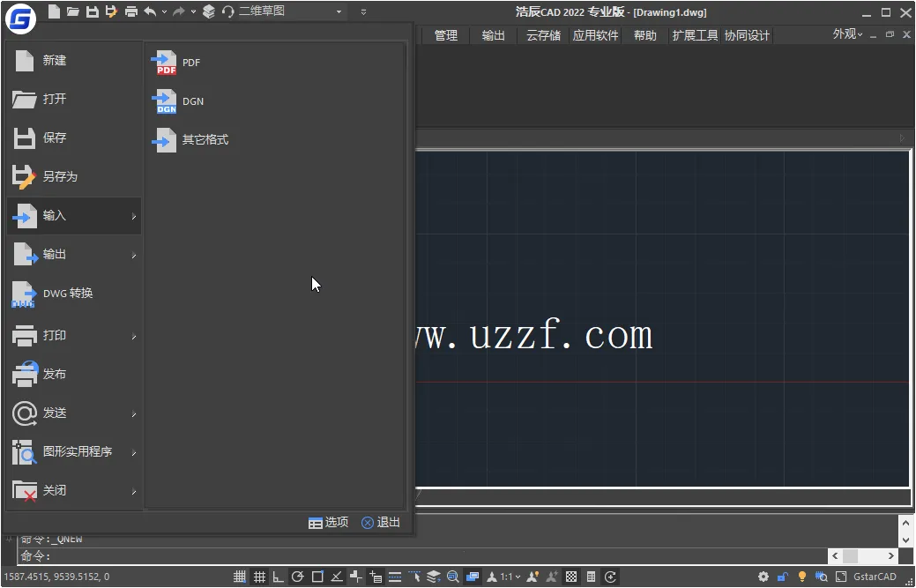916x588 pixels.
Task: Open the 帮助 menu
Action: 644,35
